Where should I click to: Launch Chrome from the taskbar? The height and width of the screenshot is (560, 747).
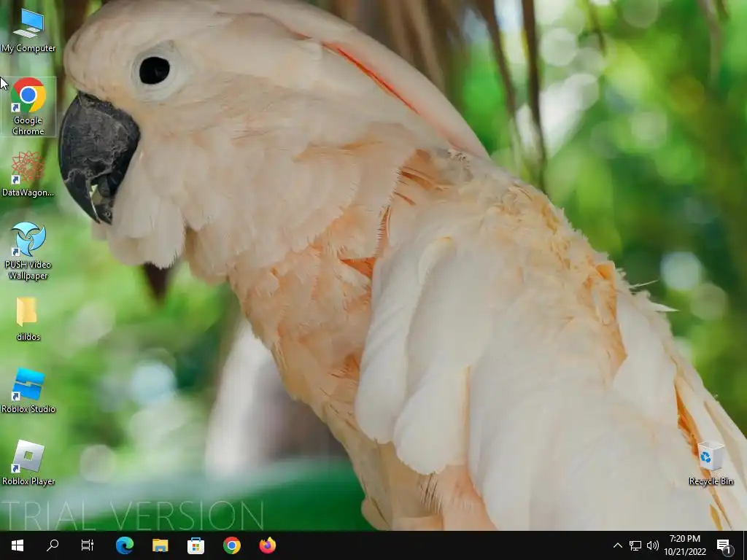231,545
